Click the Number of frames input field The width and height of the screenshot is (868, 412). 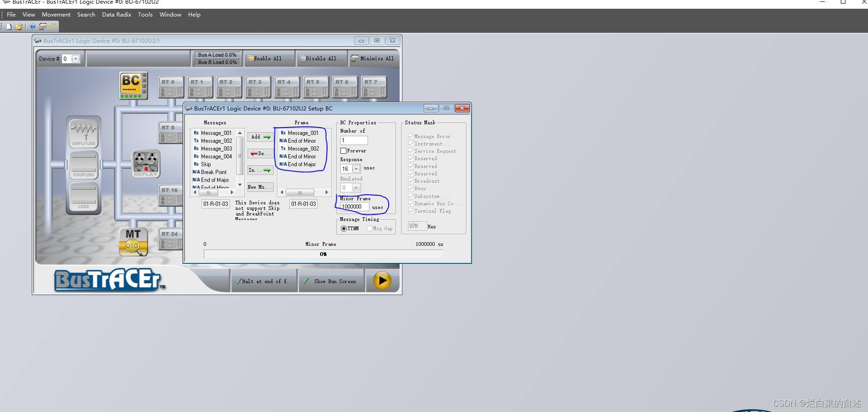(354, 140)
